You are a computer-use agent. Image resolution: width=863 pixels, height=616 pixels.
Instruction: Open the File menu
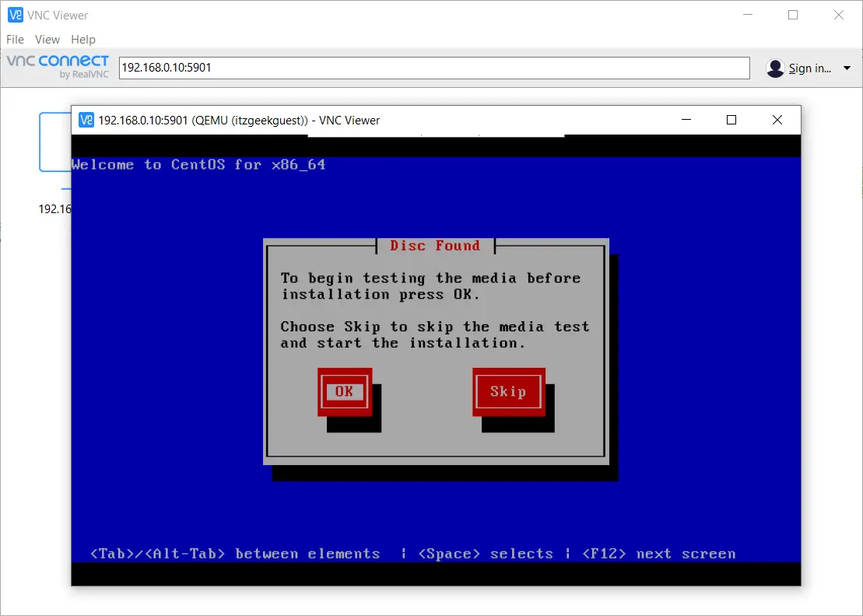(x=15, y=40)
